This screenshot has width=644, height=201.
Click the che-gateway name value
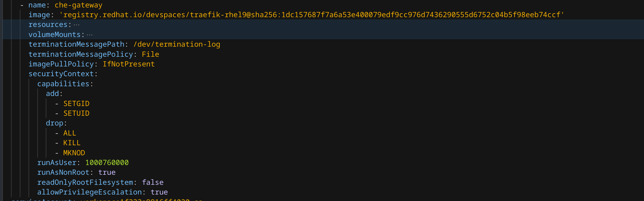coord(78,5)
